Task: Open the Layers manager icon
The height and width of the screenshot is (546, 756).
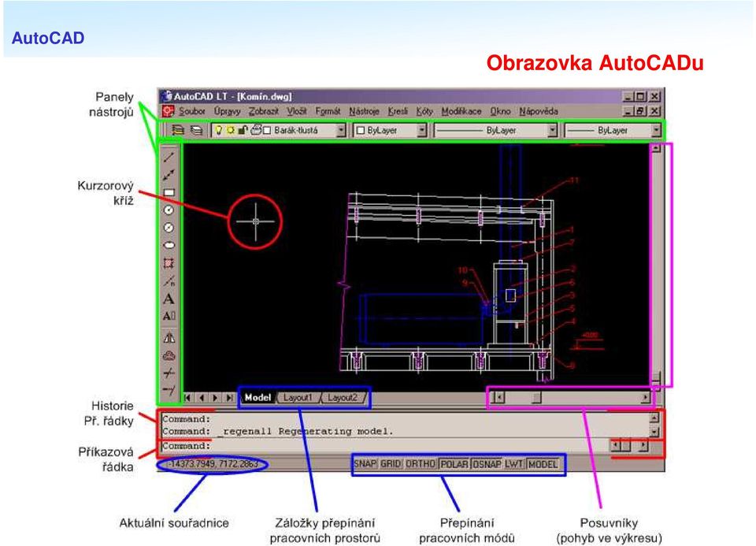Action: pos(179,130)
